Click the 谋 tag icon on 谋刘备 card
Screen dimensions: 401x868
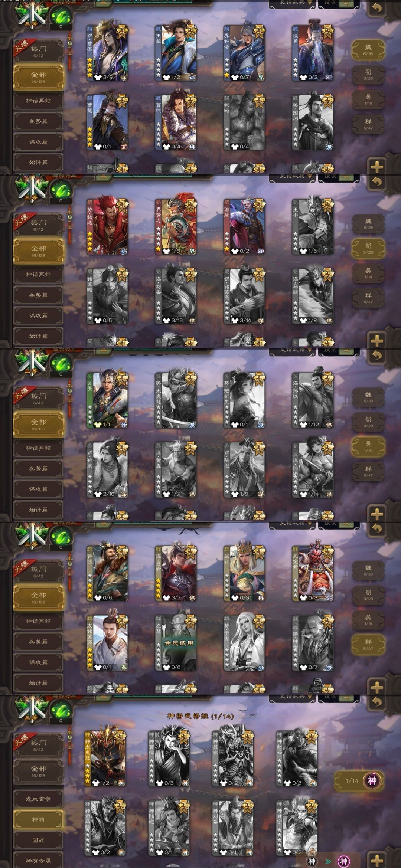pyautogui.click(x=192, y=320)
